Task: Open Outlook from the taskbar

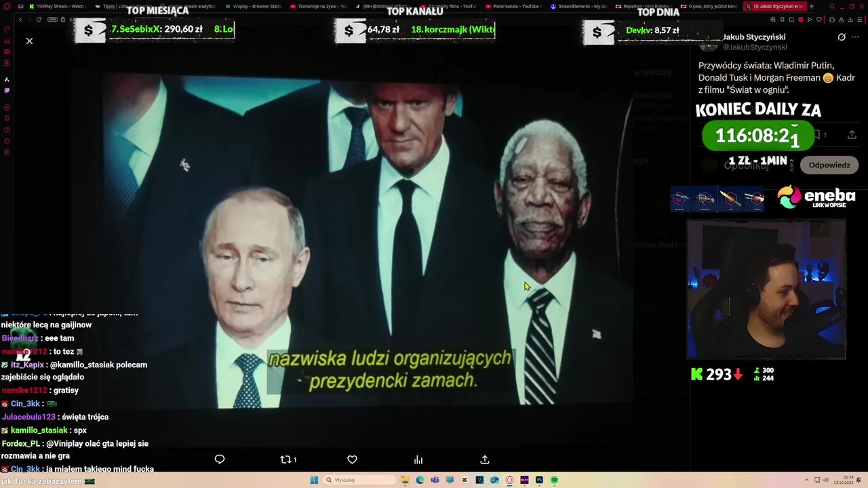Action: pyautogui.click(x=494, y=480)
